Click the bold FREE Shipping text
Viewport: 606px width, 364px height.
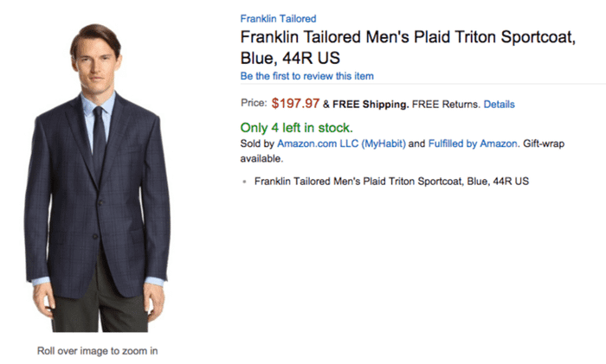point(371,105)
